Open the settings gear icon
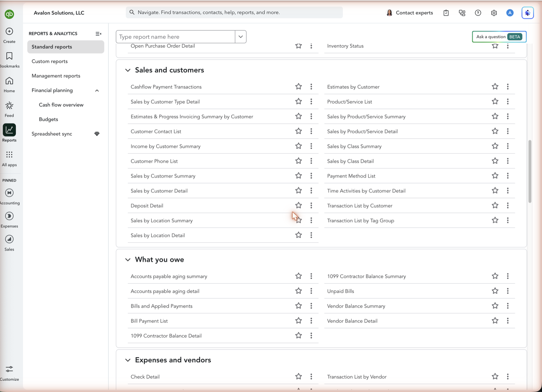542x392 pixels. [x=494, y=13]
